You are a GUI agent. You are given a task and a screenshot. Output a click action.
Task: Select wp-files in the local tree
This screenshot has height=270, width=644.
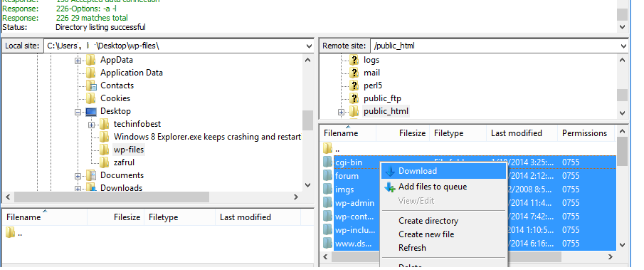tap(129, 150)
